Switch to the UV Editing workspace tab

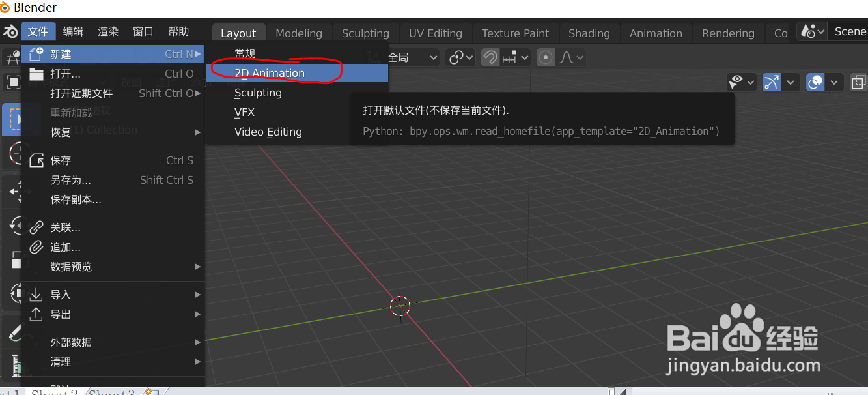click(436, 33)
